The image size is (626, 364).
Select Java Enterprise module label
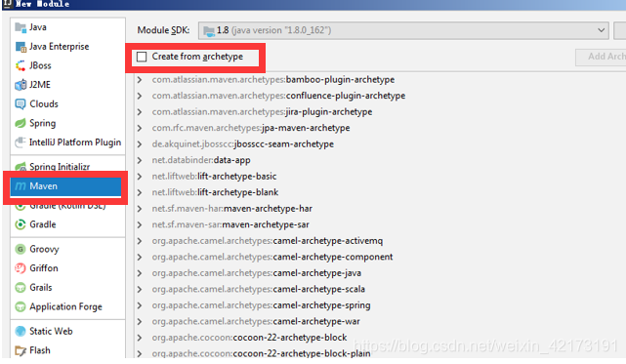coord(60,47)
